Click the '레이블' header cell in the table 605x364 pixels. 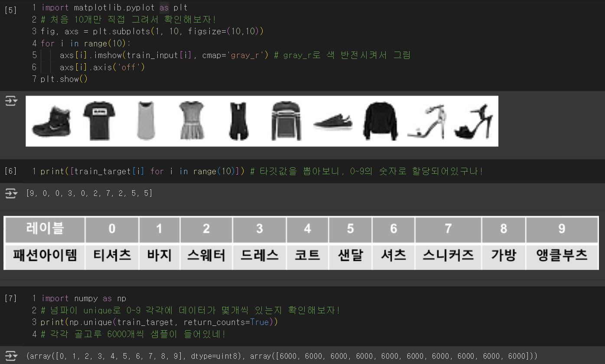(x=45, y=229)
